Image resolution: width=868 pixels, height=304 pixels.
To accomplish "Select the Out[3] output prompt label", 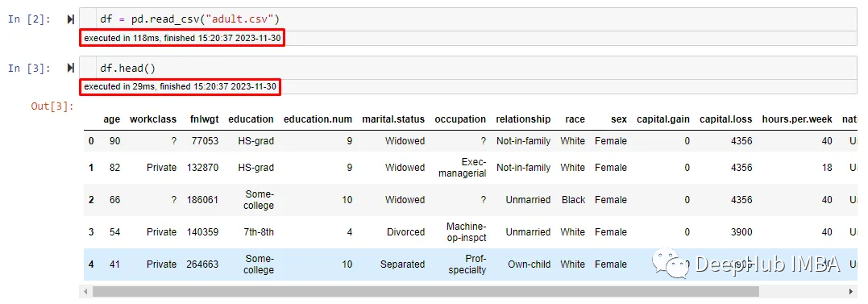I will click(x=52, y=106).
